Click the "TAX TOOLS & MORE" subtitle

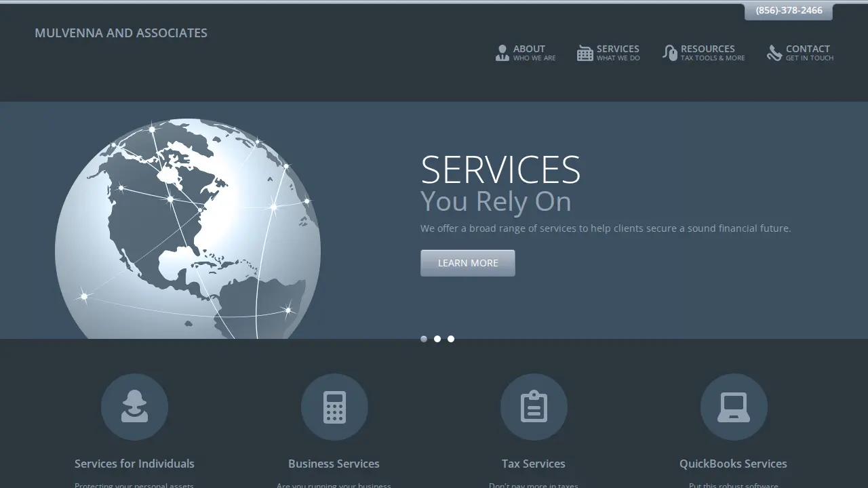[713, 58]
